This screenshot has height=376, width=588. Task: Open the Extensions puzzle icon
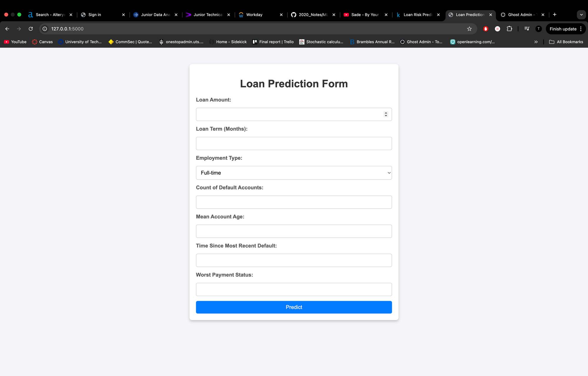click(x=510, y=29)
